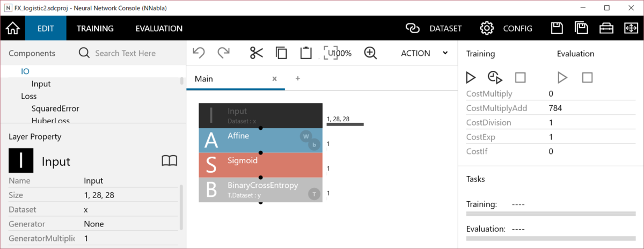Reset zoom to 100%
This screenshot has width=644, height=249.
[338, 53]
